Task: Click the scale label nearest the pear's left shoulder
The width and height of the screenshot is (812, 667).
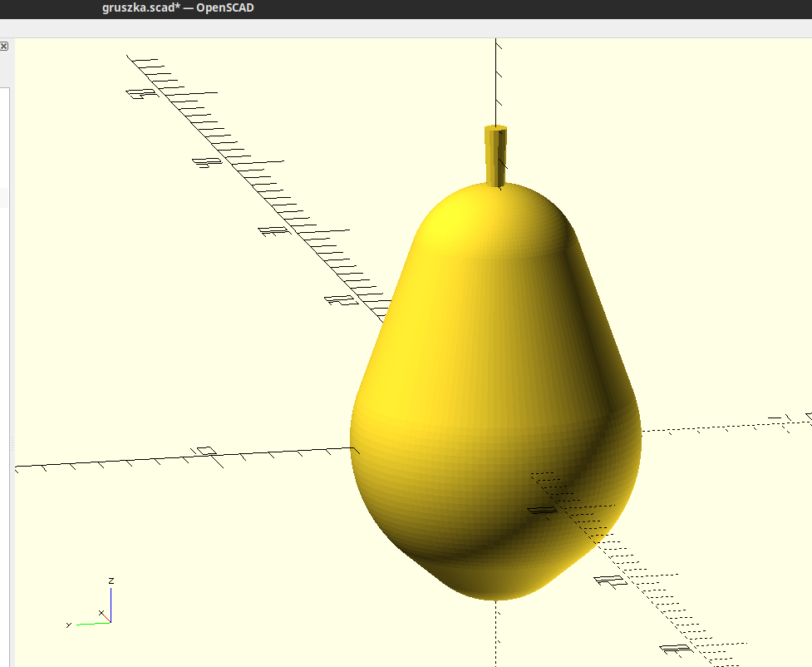Action: tap(340, 300)
